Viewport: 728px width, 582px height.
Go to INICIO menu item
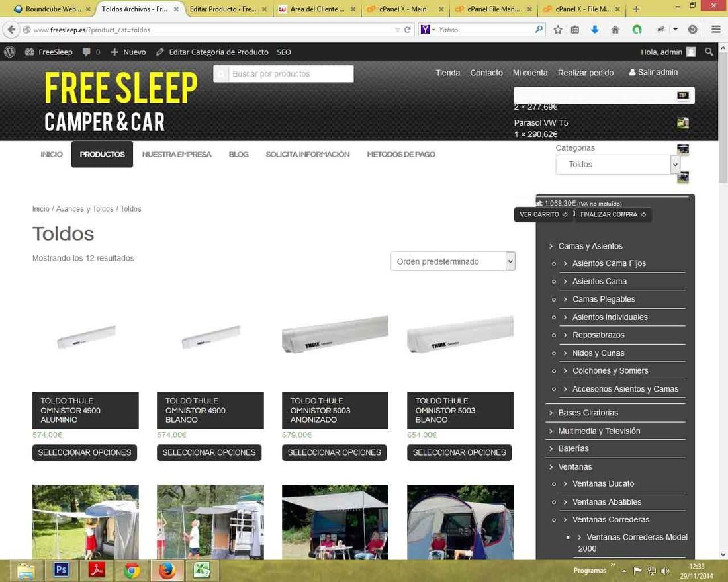(x=51, y=154)
